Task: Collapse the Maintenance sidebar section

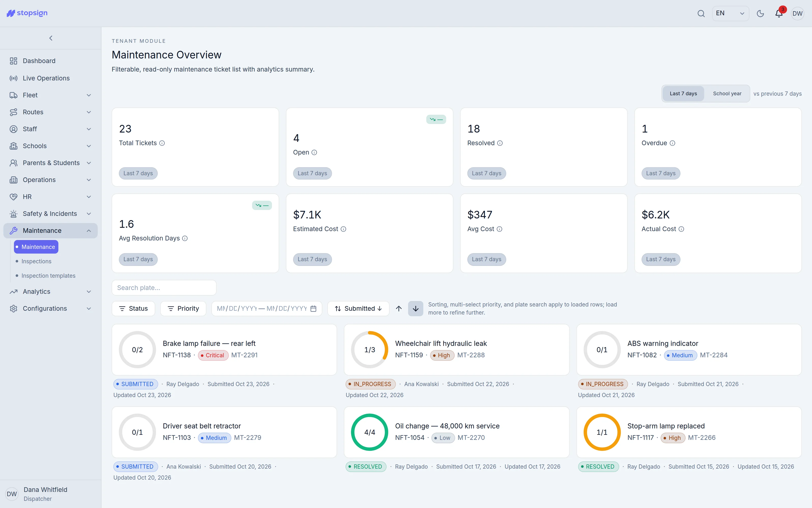Action: click(51, 230)
